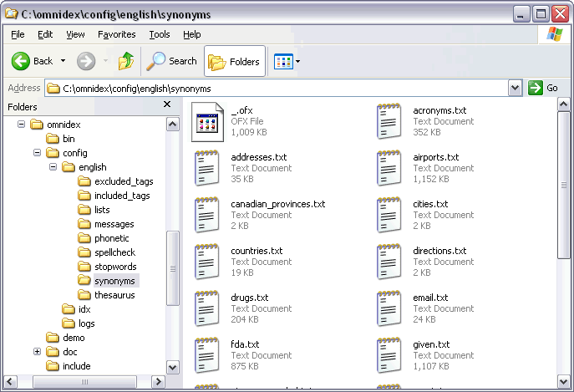Click the synonyms tree item label

(x=115, y=281)
